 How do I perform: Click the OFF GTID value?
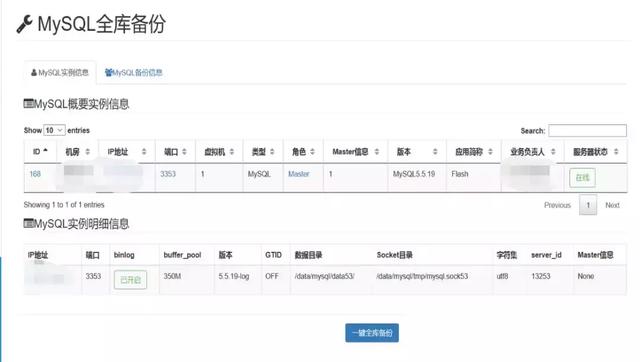pos(272,276)
